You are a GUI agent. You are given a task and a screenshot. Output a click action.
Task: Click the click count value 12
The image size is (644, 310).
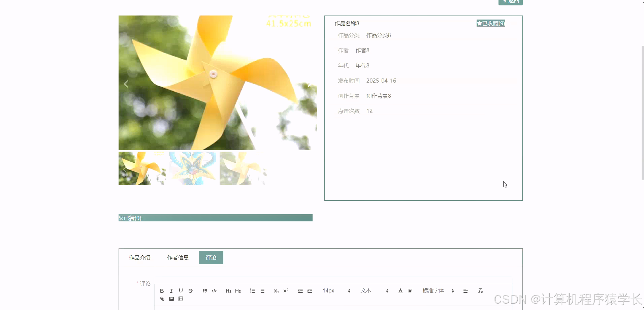click(x=369, y=111)
